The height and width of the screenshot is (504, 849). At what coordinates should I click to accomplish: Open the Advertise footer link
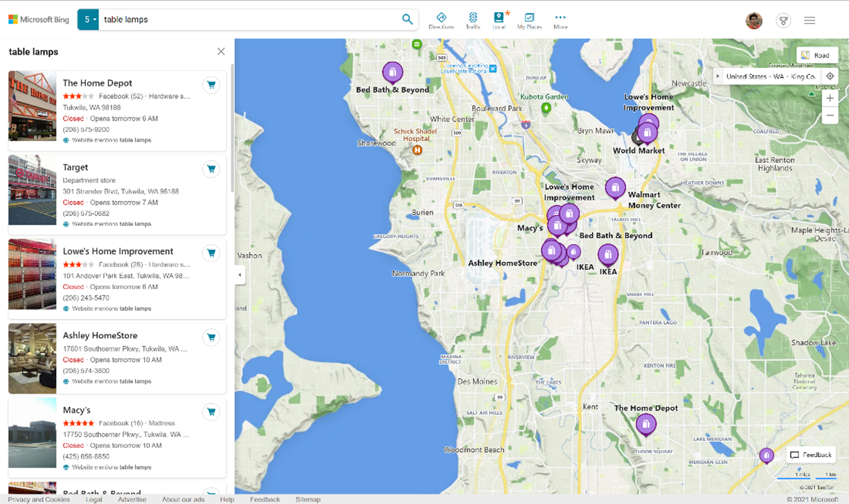[132, 499]
